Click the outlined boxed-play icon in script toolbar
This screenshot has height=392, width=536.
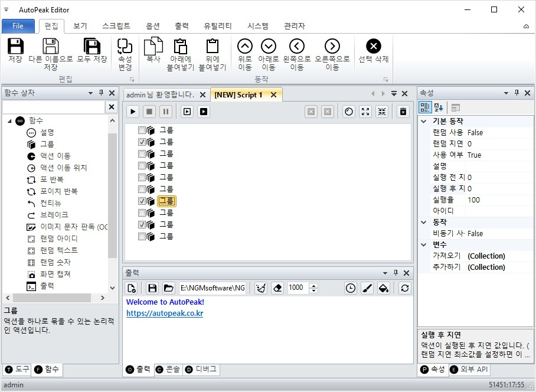coord(187,112)
